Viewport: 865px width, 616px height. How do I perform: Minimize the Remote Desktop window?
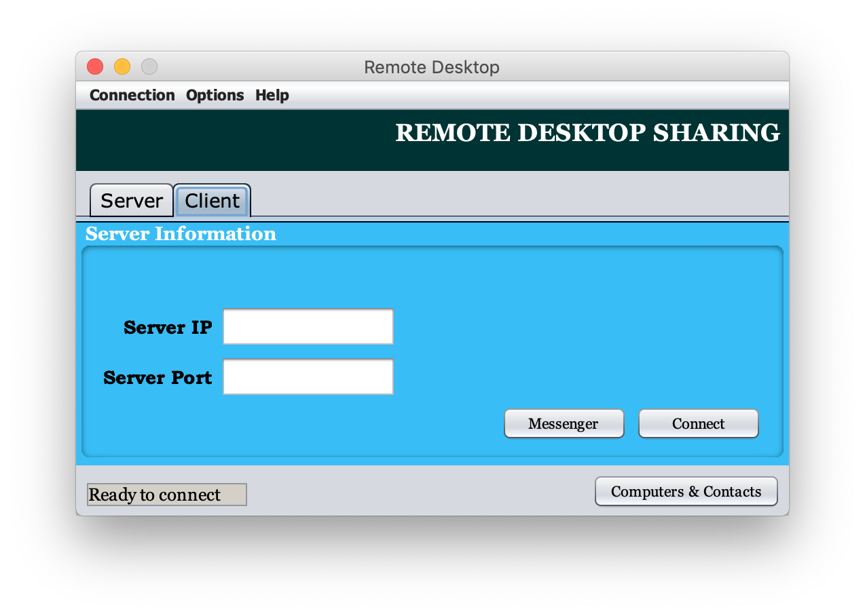(122, 66)
